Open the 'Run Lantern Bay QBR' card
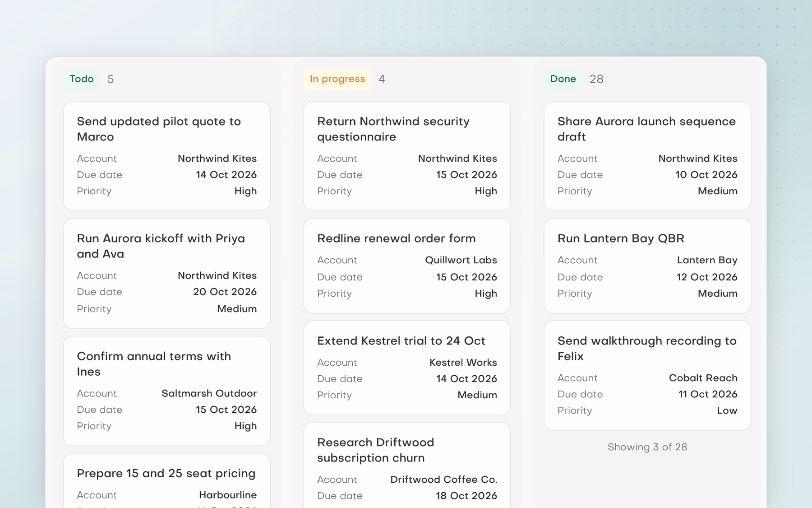Screen dimensions: 812x508 click(x=647, y=266)
